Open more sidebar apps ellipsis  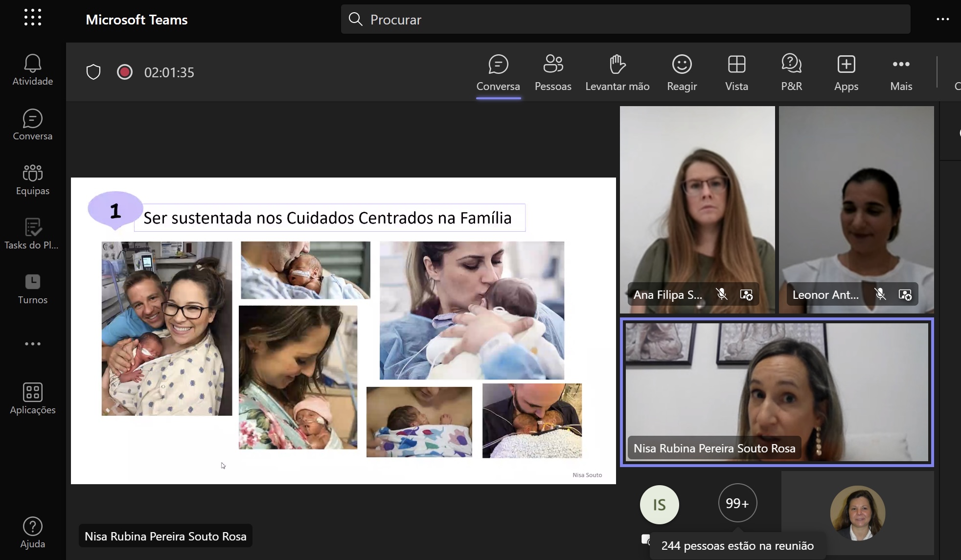[32, 344]
